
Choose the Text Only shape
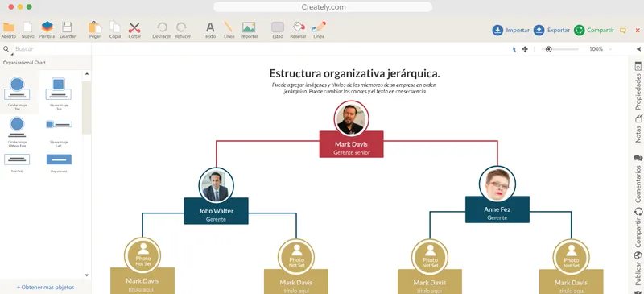(x=17, y=163)
